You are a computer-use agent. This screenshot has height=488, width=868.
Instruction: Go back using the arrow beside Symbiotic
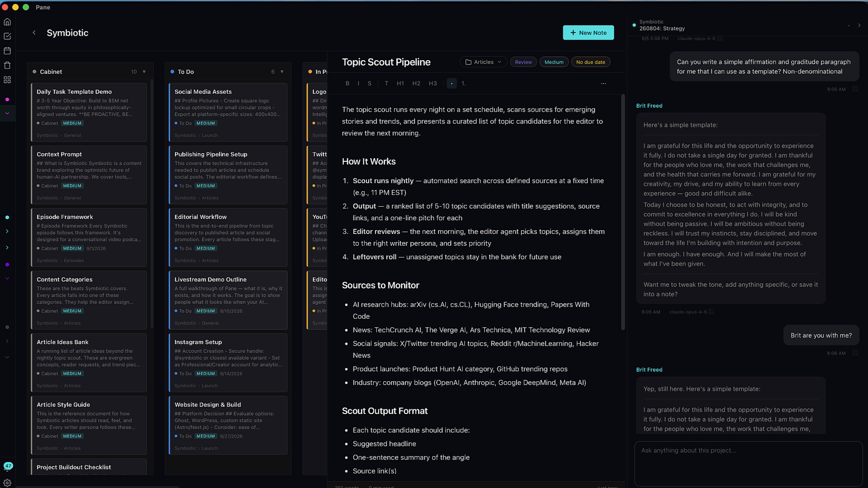34,33
